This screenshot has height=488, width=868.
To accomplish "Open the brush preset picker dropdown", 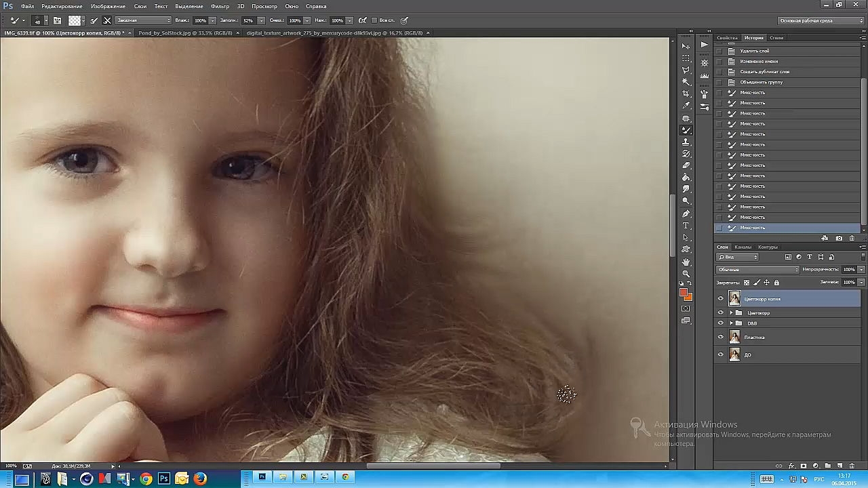I will (45, 20).
